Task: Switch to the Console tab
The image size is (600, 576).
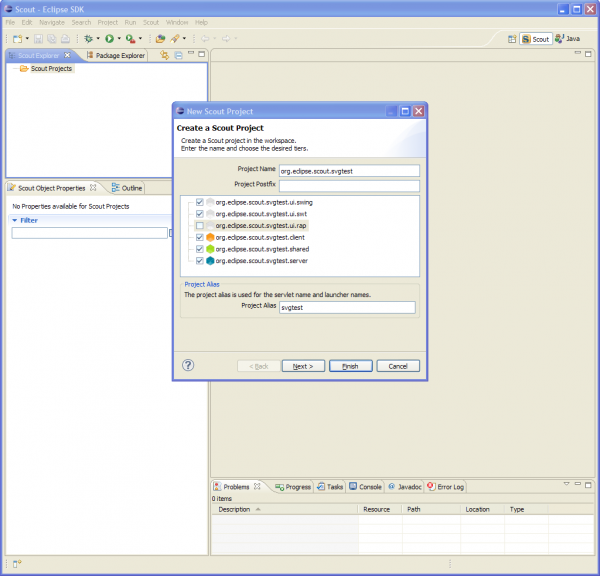Action: (x=365, y=487)
